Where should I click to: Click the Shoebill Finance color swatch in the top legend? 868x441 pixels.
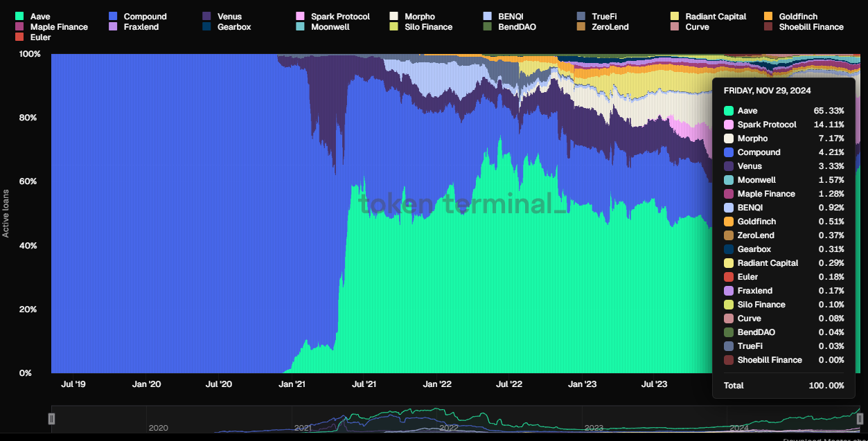pos(768,27)
